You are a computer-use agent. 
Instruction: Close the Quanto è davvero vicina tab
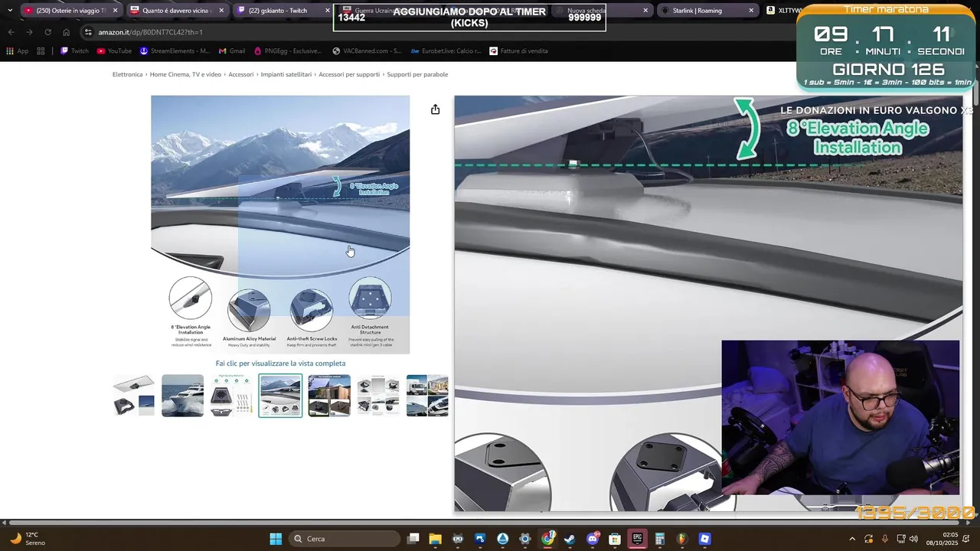[222, 11]
